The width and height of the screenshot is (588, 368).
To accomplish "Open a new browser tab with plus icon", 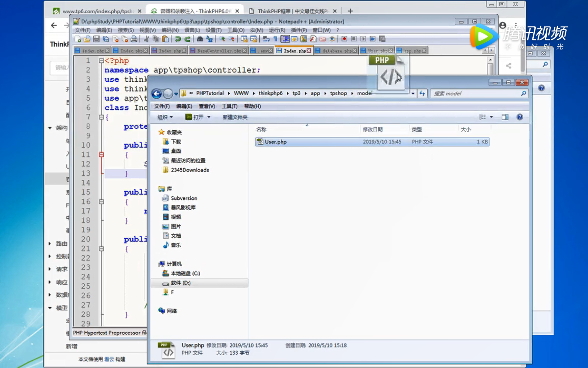I will click(x=350, y=11).
